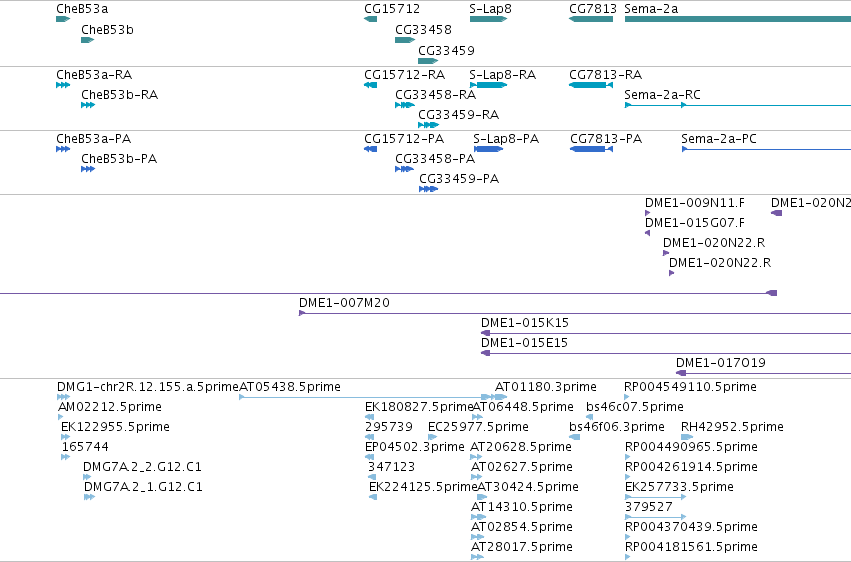Viewport: 851px width, 562px height.
Task: Click the AT20628.5prime label
Action: [x=521, y=447]
